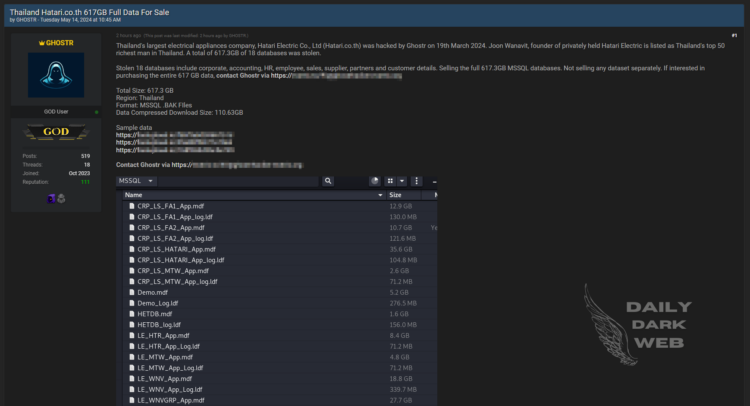Click file icon beside LE_HTR_App.mdf
The image size is (750, 406).
click(132, 336)
